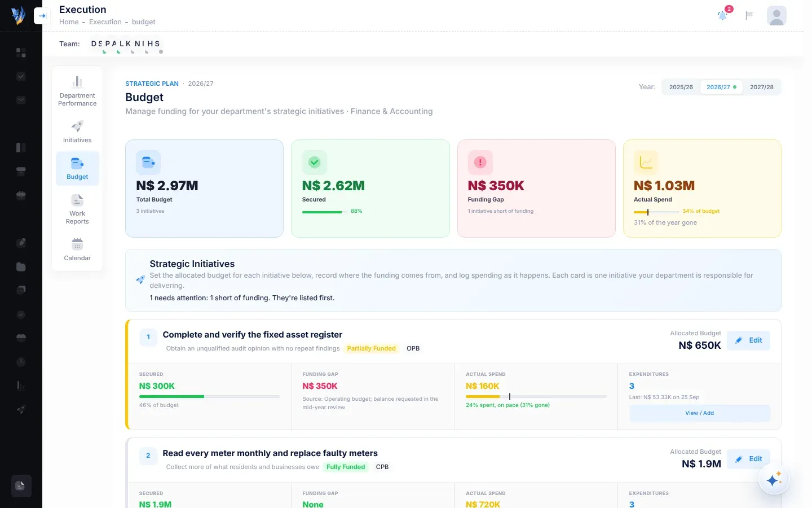Screen dimensions: 812x508
Task: Open the Total Budget N$ 2.97M card
Action: 204,189
